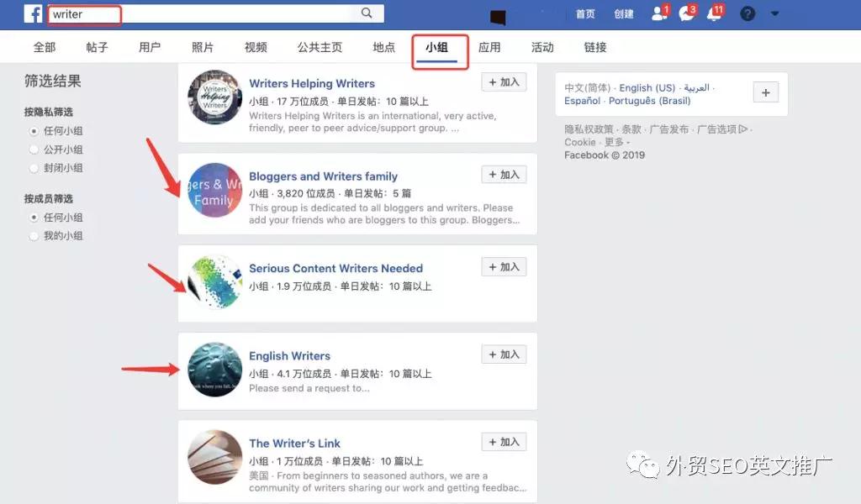Viewport: 861px width, 504px height.
Task: Open the 隐私权政策 footer link
Action: coord(589,129)
